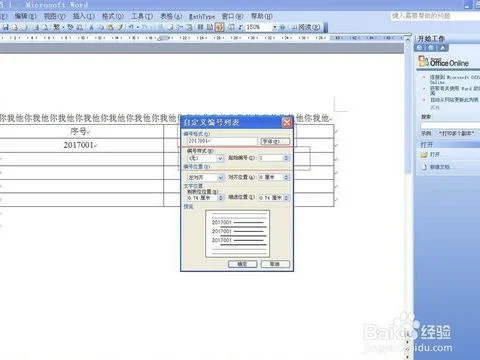This screenshot has height=360, width=480.
Task: Open the 连接到 Microsoft Office Online link
Action: point(455,79)
